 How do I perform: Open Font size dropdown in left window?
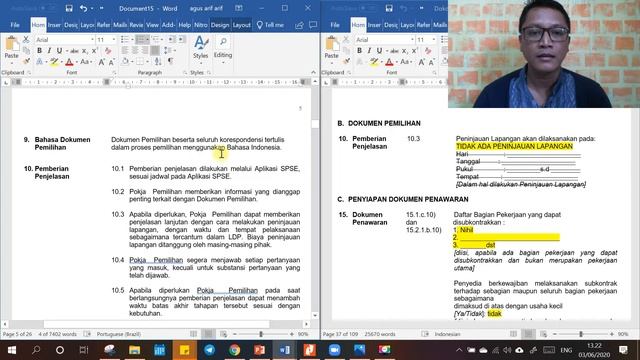click(x=113, y=40)
